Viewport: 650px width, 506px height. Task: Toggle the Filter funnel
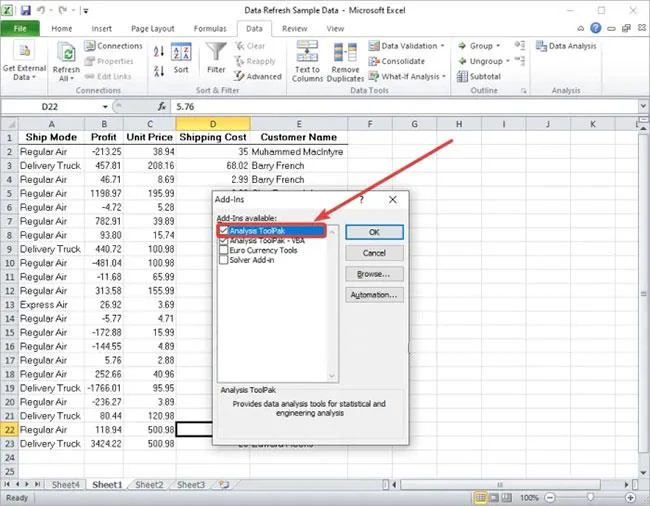click(216, 58)
